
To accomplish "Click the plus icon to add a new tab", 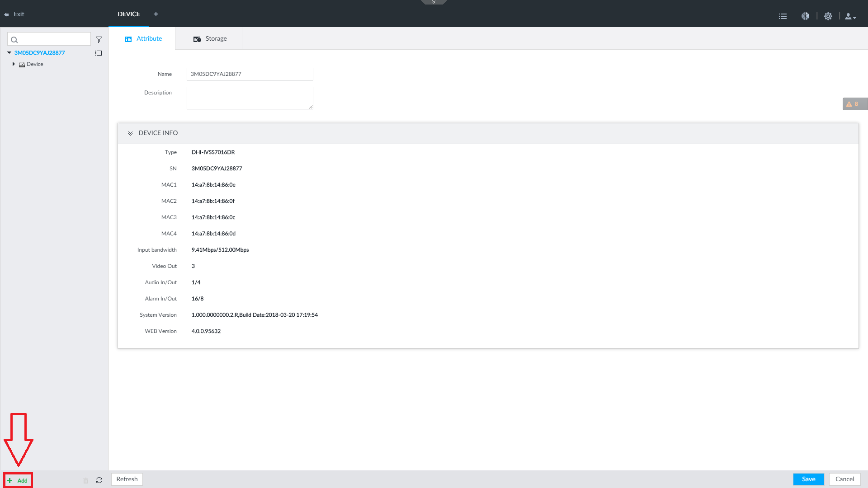I will click(x=156, y=14).
